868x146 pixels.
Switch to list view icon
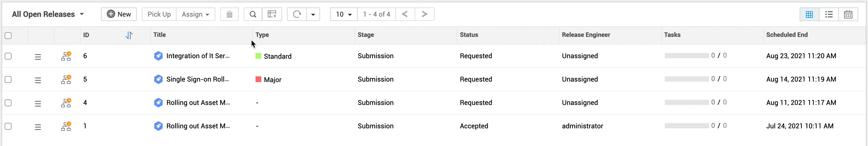pyautogui.click(x=829, y=15)
